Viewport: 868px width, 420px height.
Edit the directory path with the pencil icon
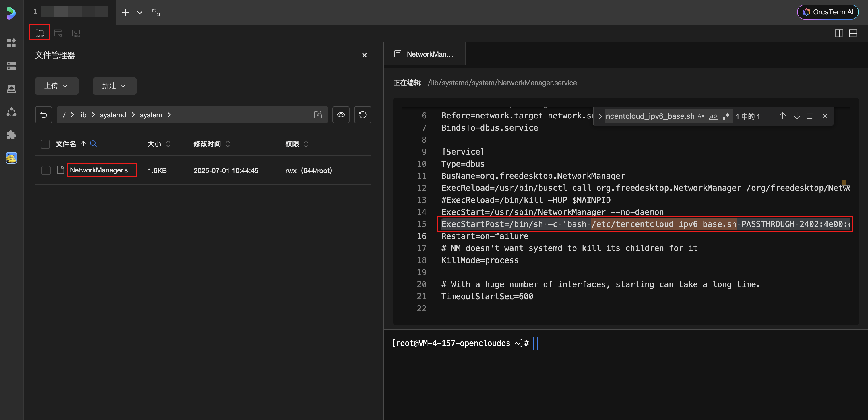pos(318,115)
